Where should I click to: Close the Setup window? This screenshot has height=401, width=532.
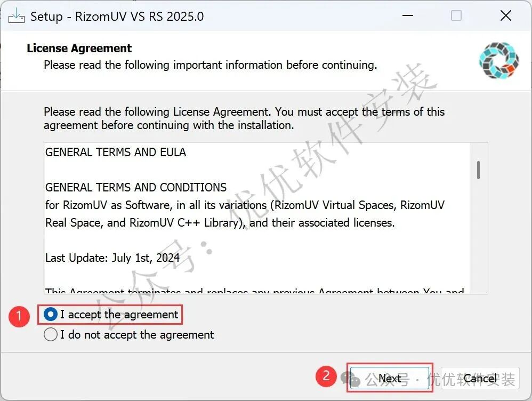click(x=505, y=15)
